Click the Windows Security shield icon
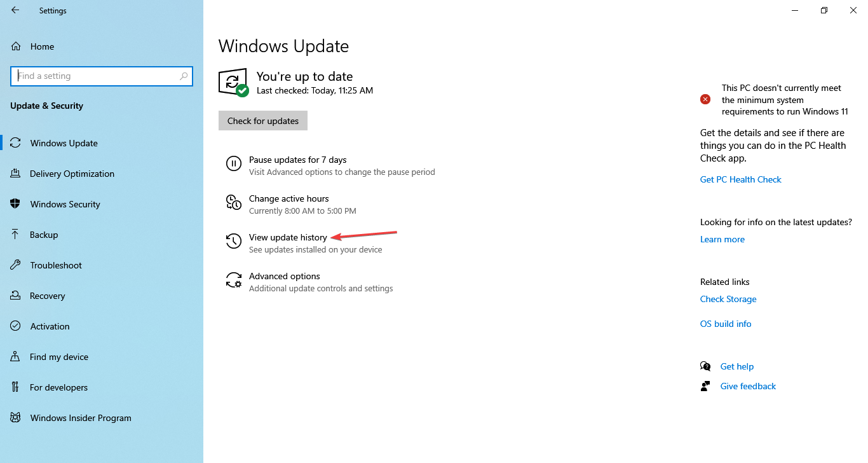Screen dimensions: 868x463 point(16,204)
